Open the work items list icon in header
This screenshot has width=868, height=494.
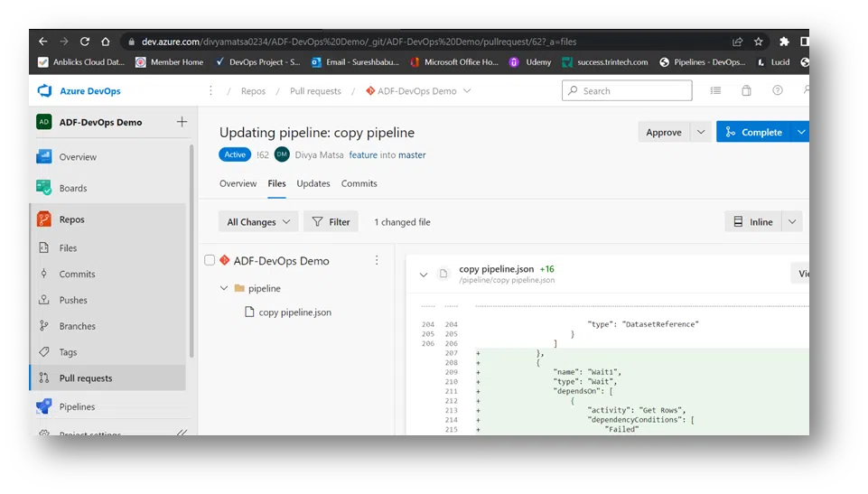[x=715, y=90]
